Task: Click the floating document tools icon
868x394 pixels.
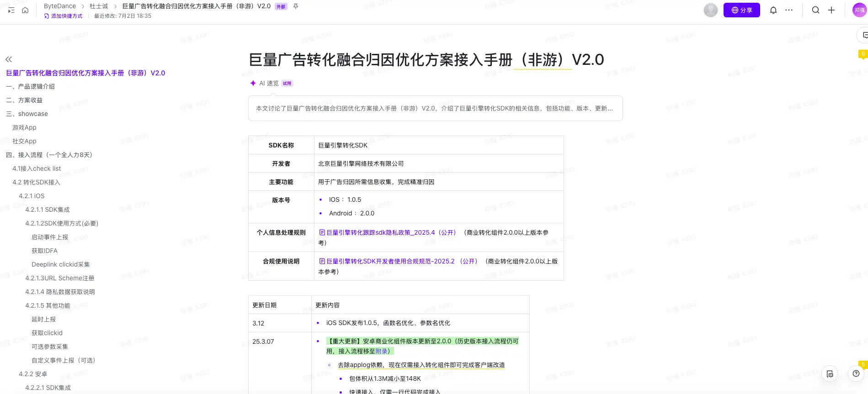Action: (830, 374)
